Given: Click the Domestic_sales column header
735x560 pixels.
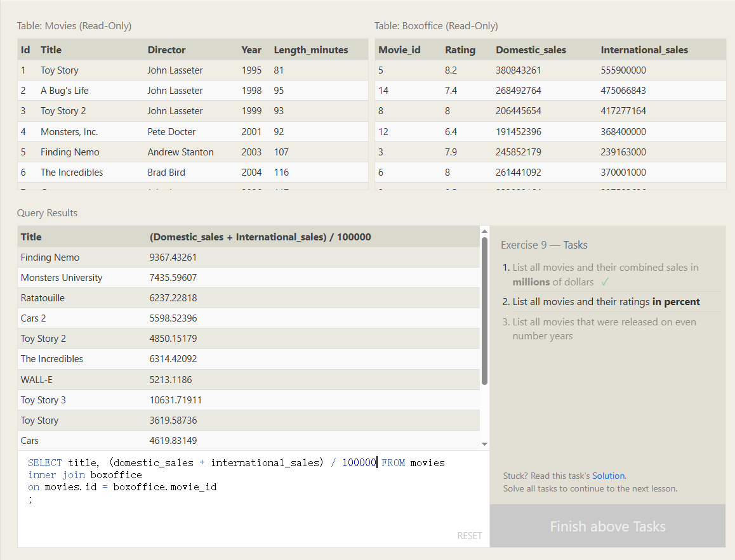Looking at the screenshot, I should (x=531, y=49).
